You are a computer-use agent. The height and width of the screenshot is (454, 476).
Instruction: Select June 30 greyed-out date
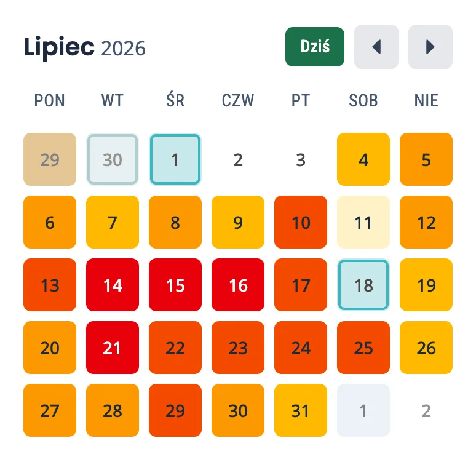click(x=113, y=159)
